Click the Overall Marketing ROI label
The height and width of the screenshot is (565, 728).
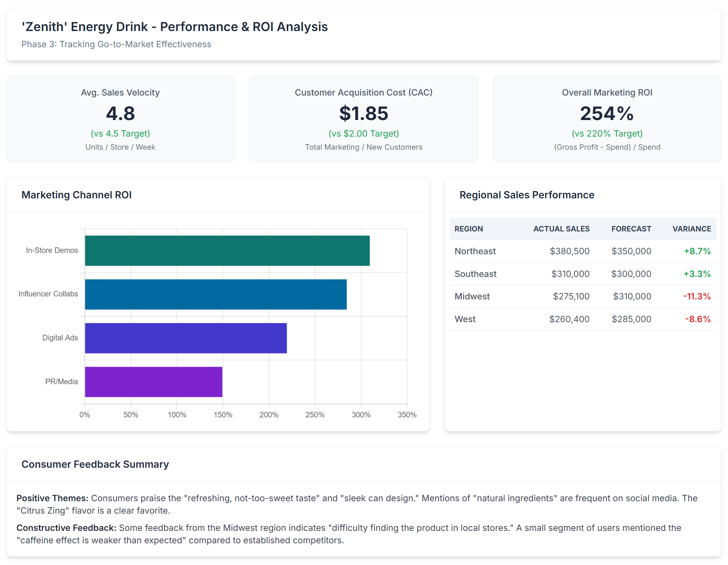tap(607, 92)
